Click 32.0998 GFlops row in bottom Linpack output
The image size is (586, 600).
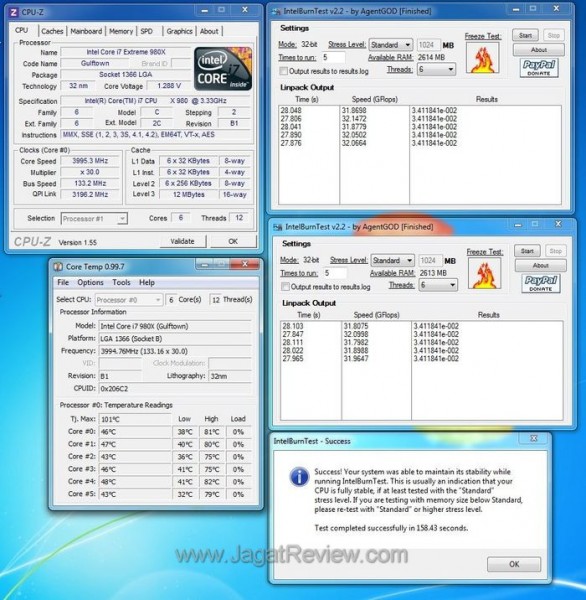click(356, 334)
